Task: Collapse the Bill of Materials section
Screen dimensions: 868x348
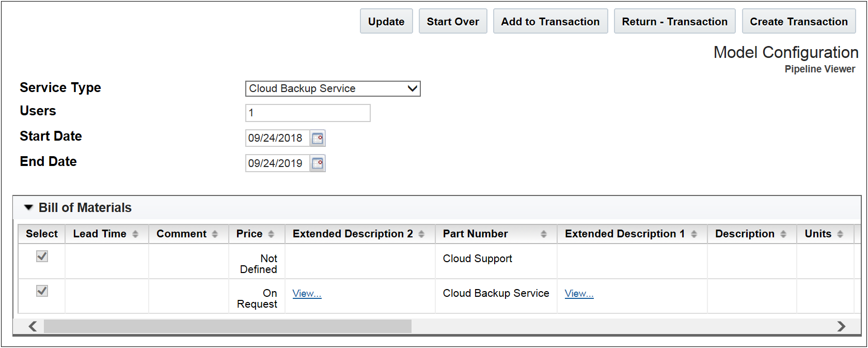Action: [28, 207]
